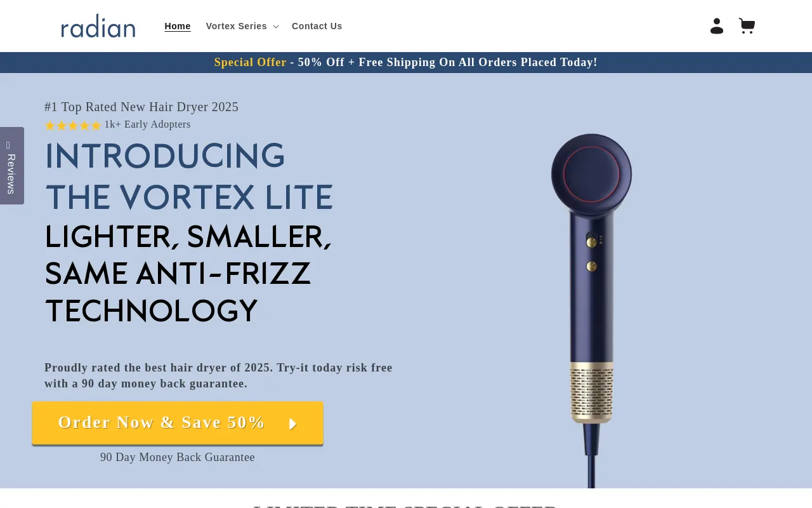Image resolution: width=812 pixels, height=508 pixels.
Task: Click the Special Offer announcement bar
Action: (406, 62)
